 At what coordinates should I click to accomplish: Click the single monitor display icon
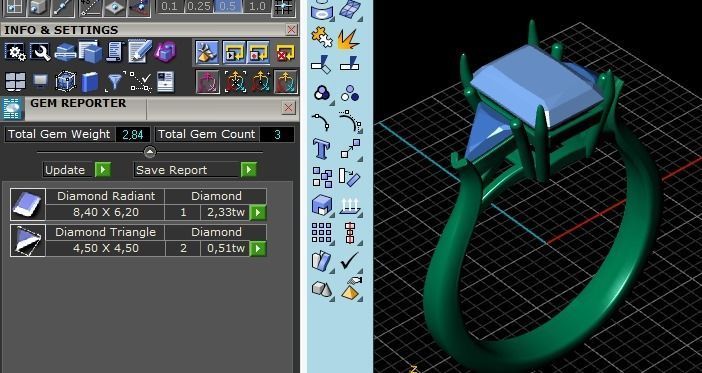tap(40, 81)
